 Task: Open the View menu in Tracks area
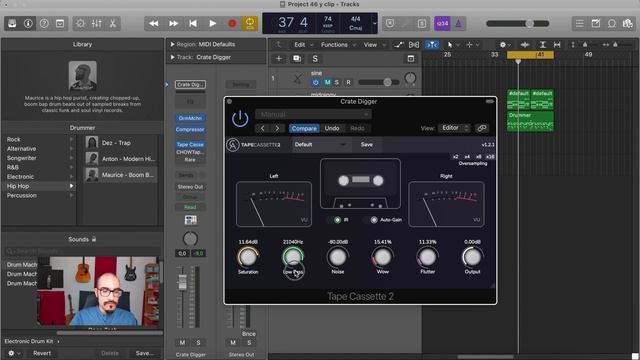[x=373, y=44]
